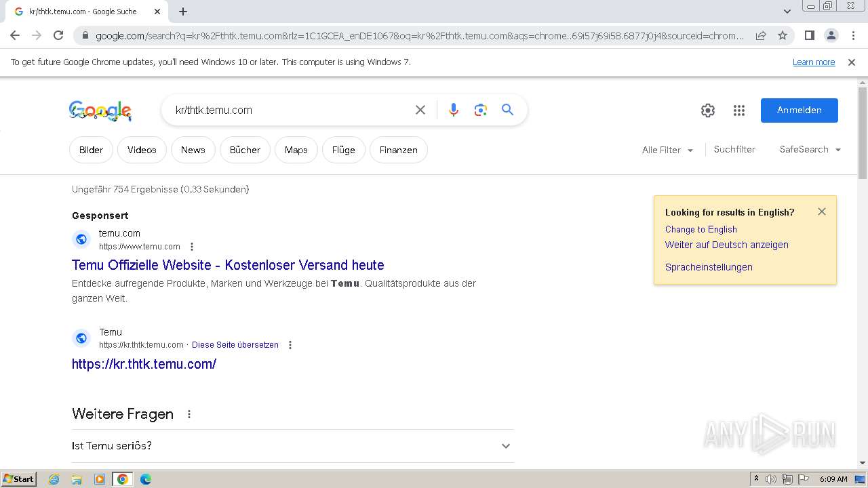Viewport: 868px width, 488px height.
Task: Open three-dot menu of kr.thtk.temu.com result
Action: tap(290, 345)
